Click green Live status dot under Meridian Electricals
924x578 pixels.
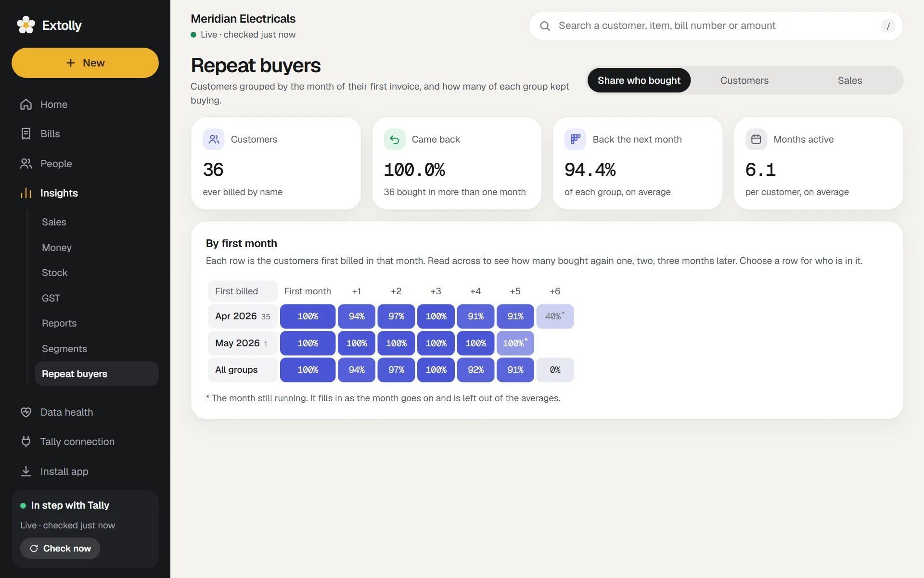coord(193,35)
